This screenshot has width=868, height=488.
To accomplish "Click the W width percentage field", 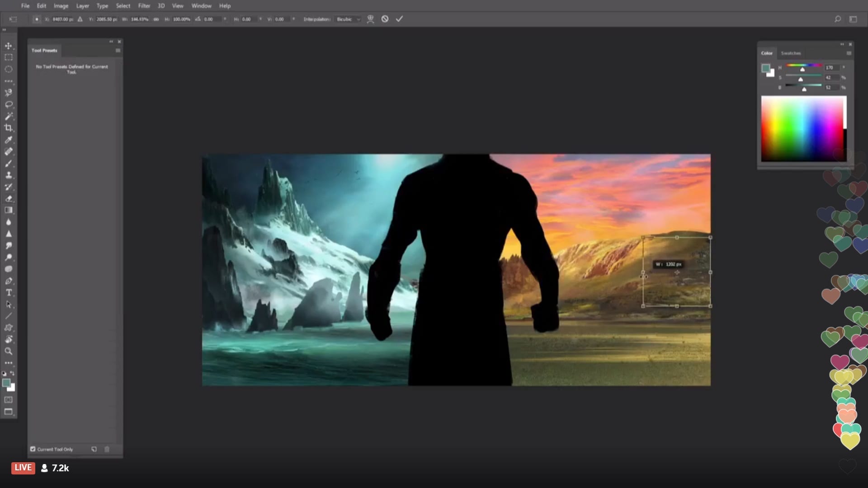I will 140,19.
